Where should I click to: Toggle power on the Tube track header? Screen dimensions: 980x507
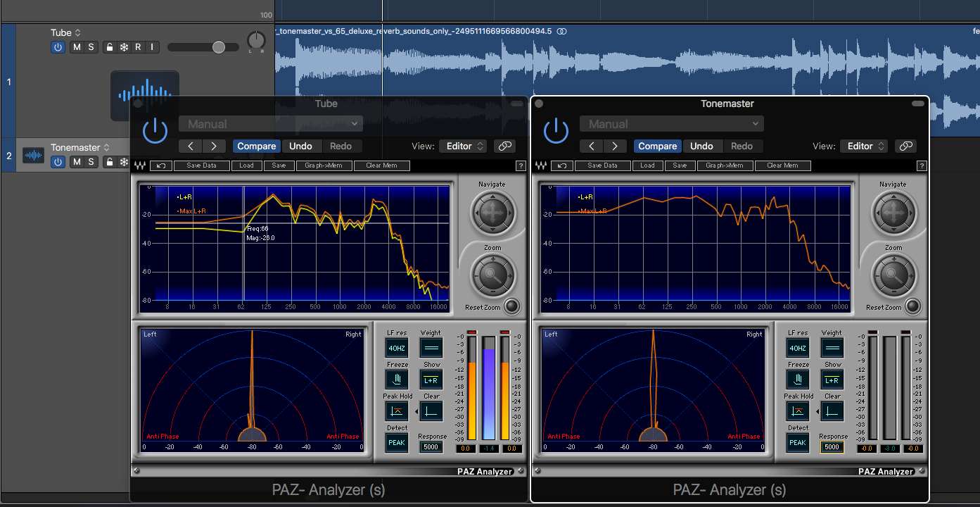[x=58, y=47]
